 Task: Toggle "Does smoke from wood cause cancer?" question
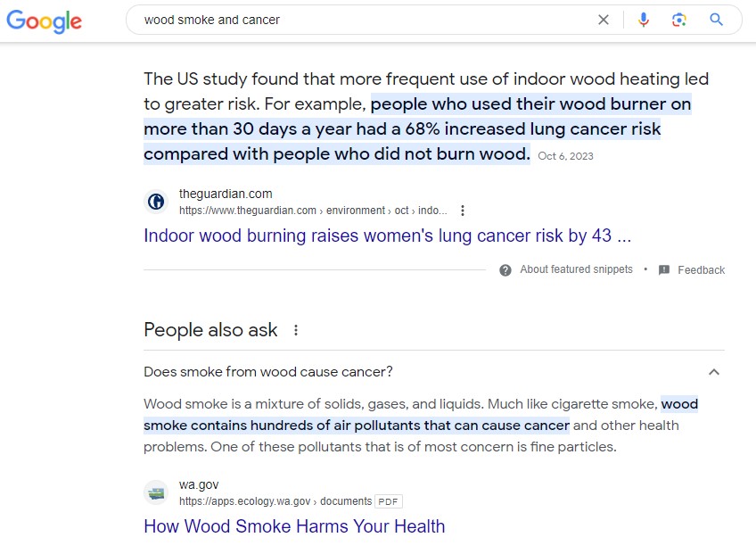268,372
